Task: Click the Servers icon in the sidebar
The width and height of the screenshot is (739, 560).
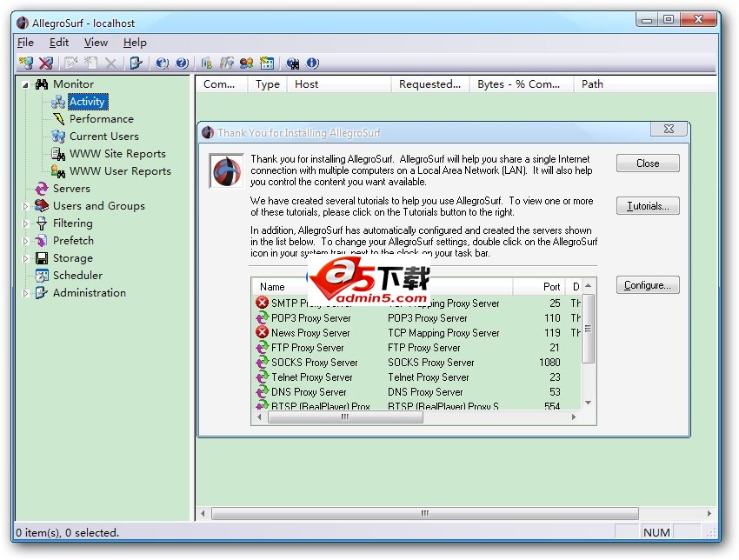Action: (43, 189)
